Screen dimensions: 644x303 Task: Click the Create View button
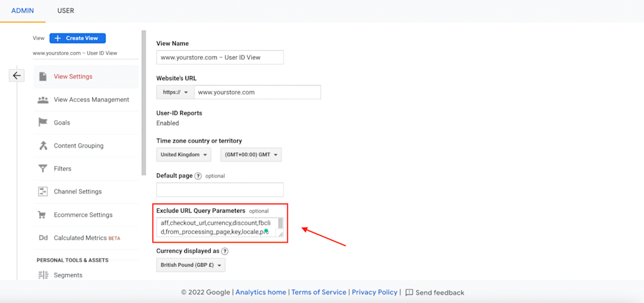78,38
